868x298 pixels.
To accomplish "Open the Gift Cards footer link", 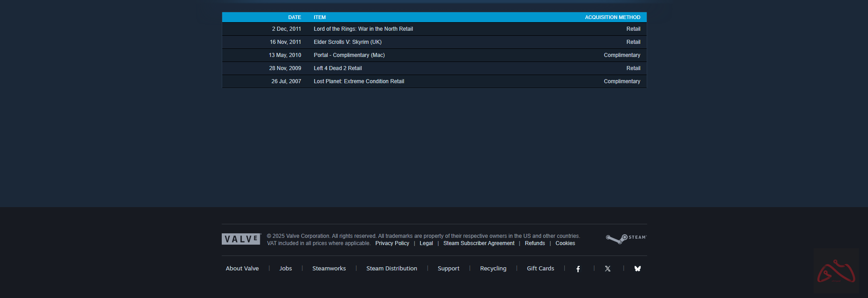I will click(x=540, y=269).
